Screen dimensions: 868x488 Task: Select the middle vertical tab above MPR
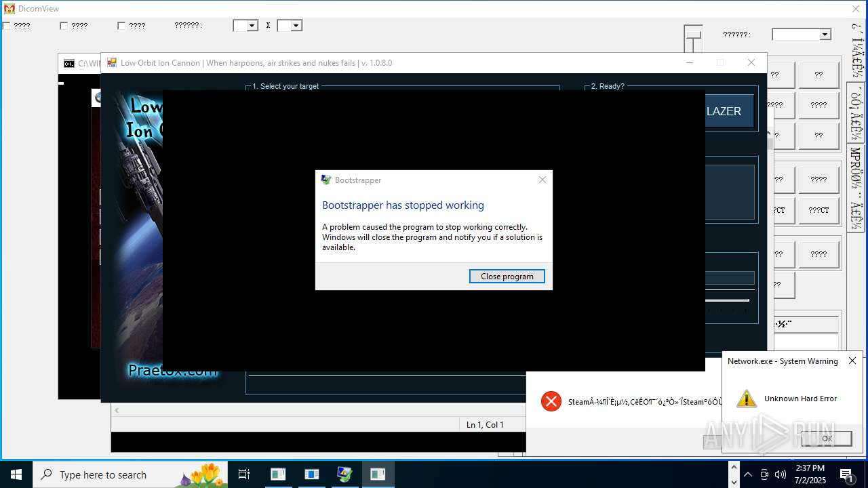856,113
